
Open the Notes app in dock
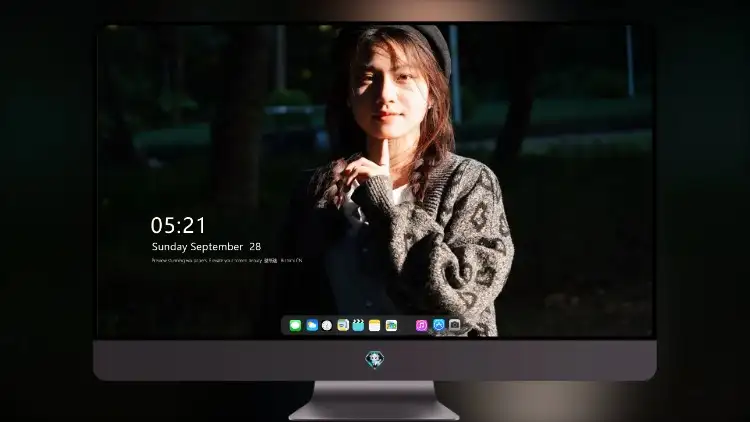375,325
